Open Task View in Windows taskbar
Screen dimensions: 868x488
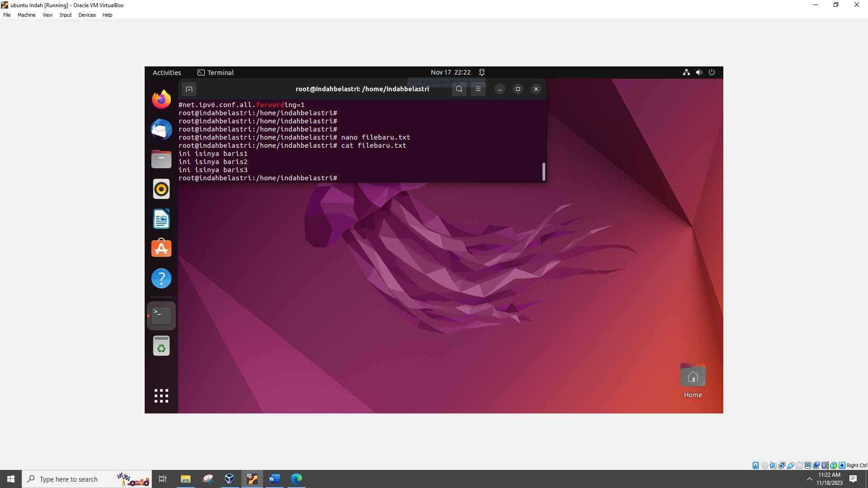click(x=163, y=479)
